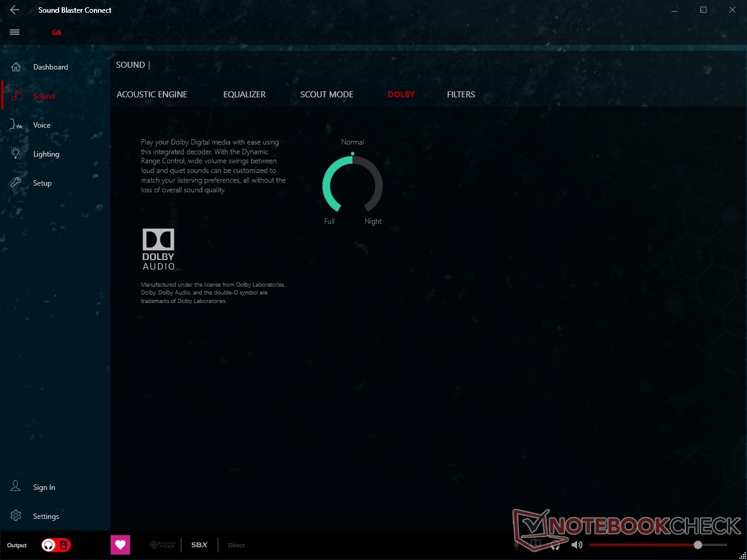The image size is (747, 560).
Task: Open the Scout Mode tab
Action: point(327,94)
